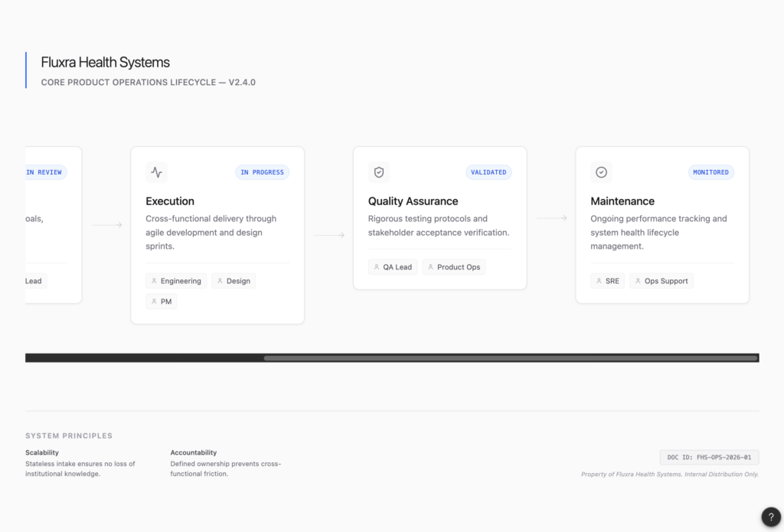
Task: Click the Stateless intake principle text
Action: coord(80,468)
